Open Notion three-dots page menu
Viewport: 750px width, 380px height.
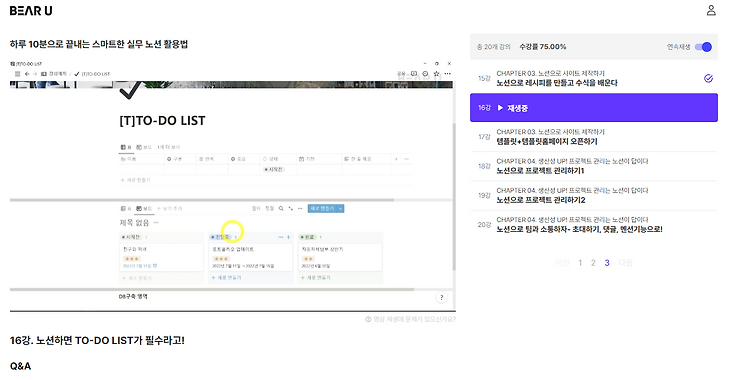(x=447, y=74)
